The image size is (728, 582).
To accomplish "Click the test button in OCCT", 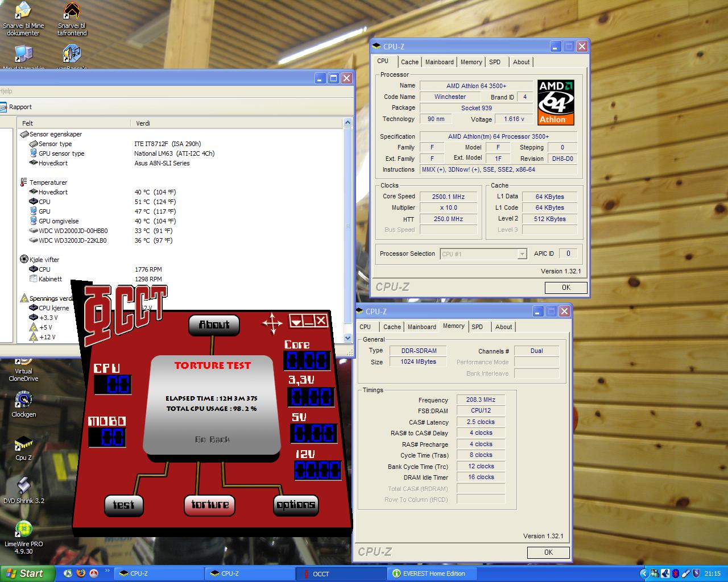I will (x=123, y=505).
